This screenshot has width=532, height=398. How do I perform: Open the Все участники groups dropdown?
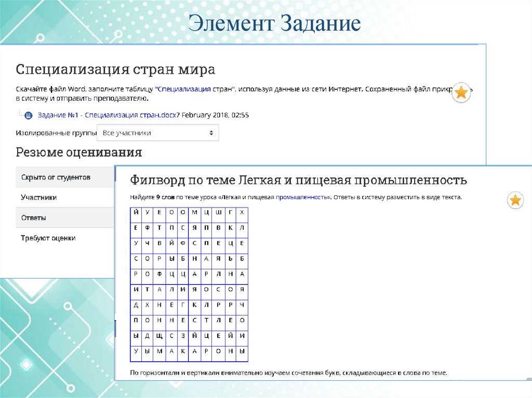pos(158,133)
